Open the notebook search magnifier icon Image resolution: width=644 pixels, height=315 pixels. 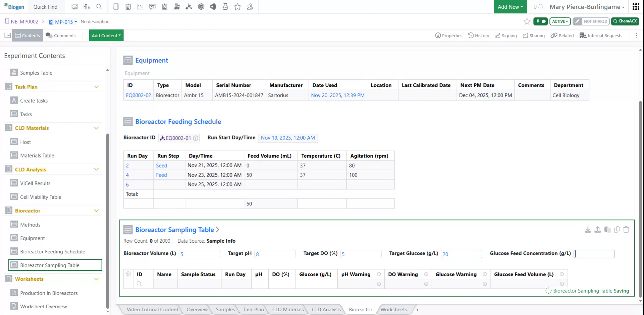point(99,7)
